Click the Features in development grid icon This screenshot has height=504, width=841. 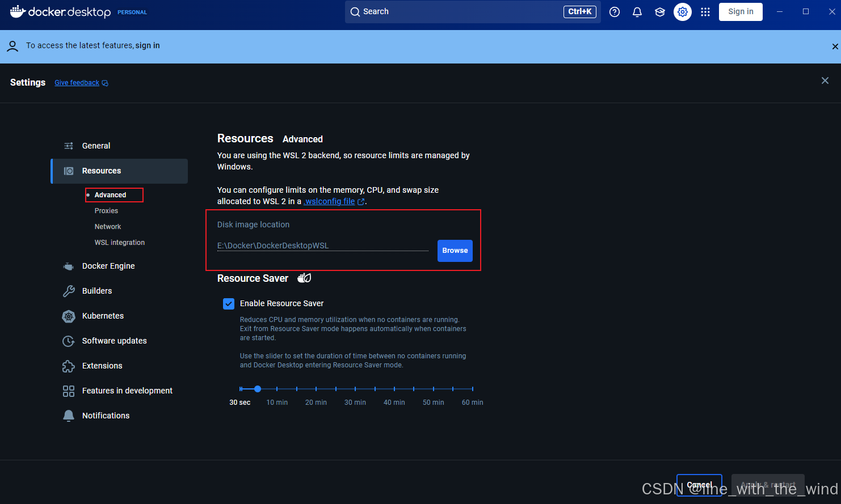click(69, 391)
